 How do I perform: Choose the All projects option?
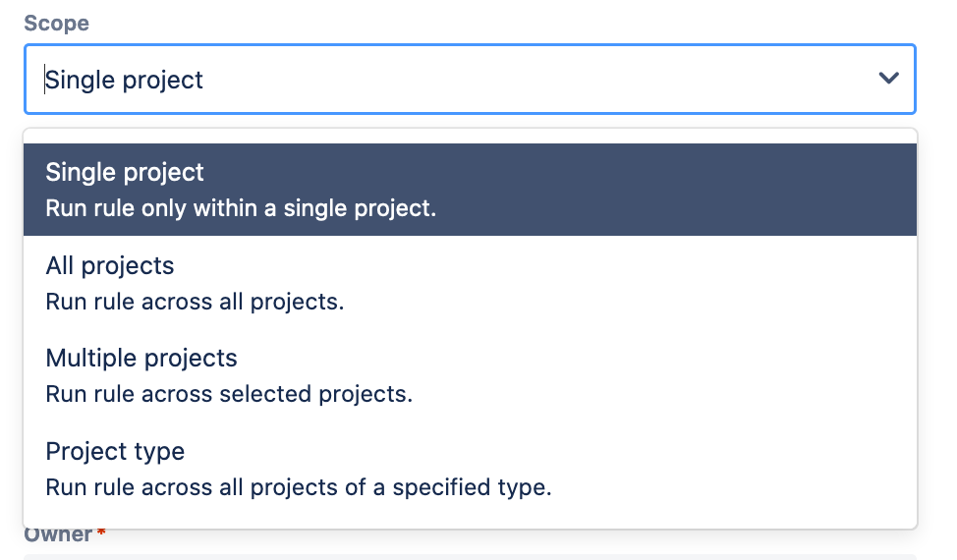[470, 283]
